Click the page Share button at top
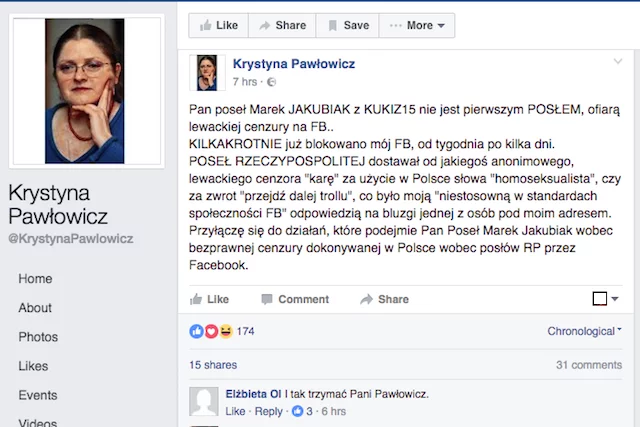This screenshot has width=640, height=427. [x=282, y=25]
